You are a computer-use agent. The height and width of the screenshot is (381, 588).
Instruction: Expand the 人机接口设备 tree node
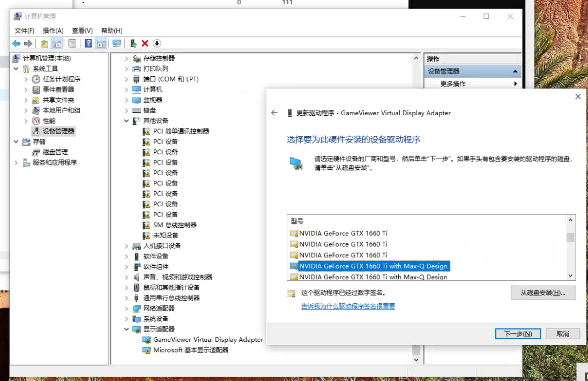point(126,245)
